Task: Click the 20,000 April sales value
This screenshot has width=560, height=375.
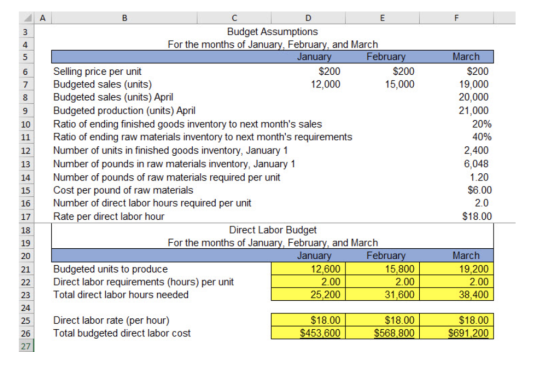Action: click(x=474, y=97)
